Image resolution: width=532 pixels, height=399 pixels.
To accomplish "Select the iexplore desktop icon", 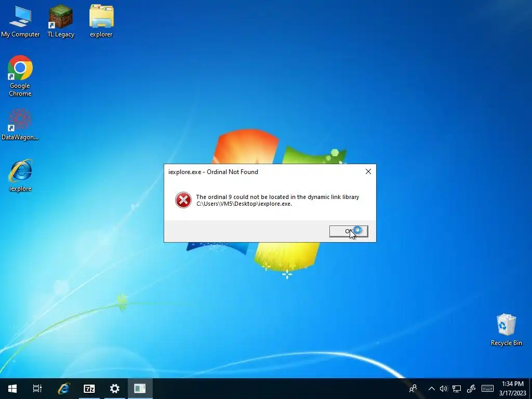I will (20, 176).
